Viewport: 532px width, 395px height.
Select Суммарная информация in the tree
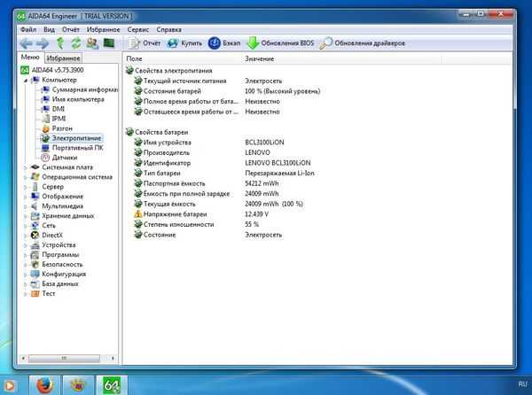pos(85,89)
